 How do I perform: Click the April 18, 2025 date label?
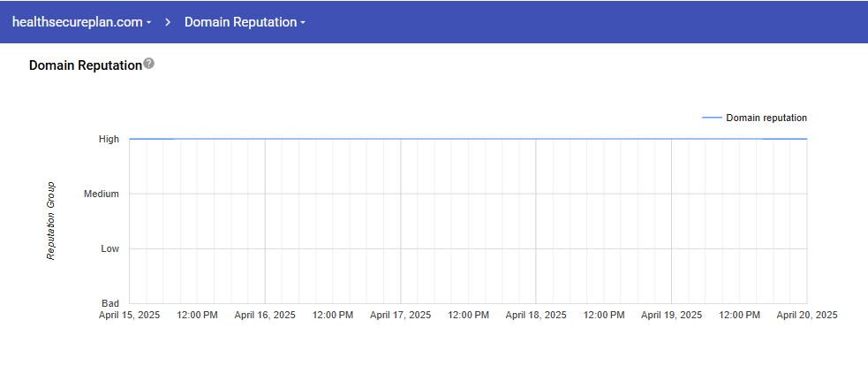pos(536,315)
